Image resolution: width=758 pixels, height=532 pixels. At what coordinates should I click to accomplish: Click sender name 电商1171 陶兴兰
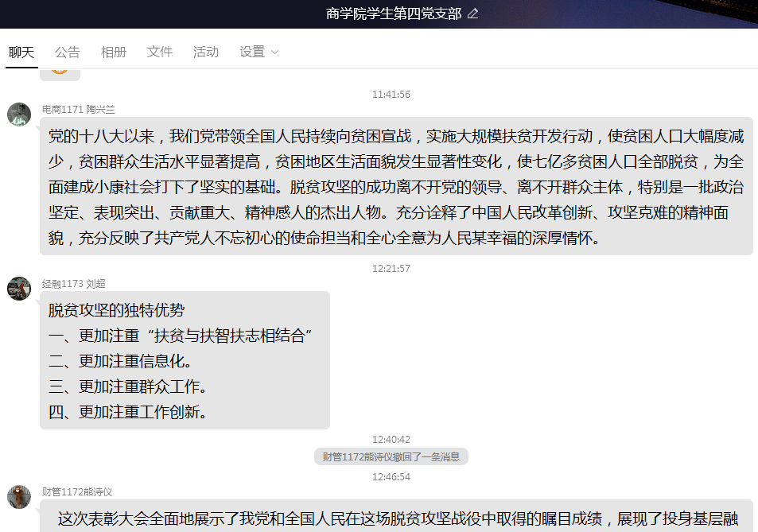(x=78, y=110)
